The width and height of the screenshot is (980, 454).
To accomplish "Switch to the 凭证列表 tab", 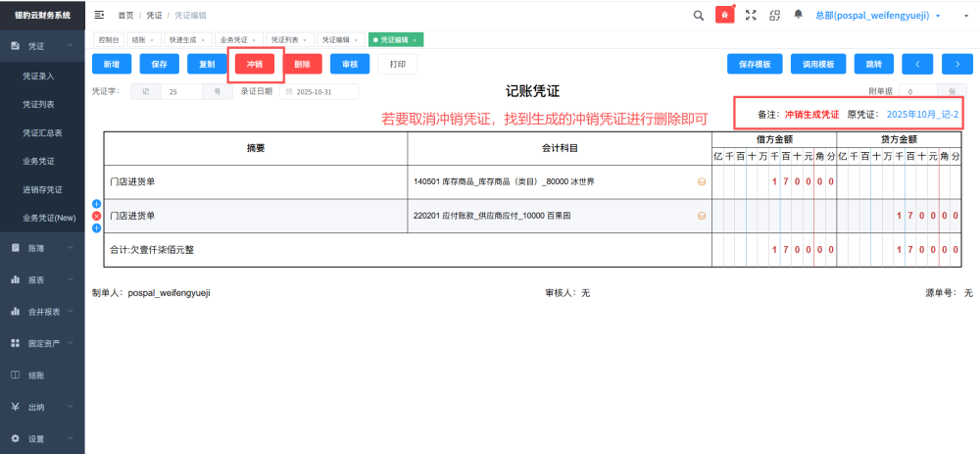I will click(289, 40).
